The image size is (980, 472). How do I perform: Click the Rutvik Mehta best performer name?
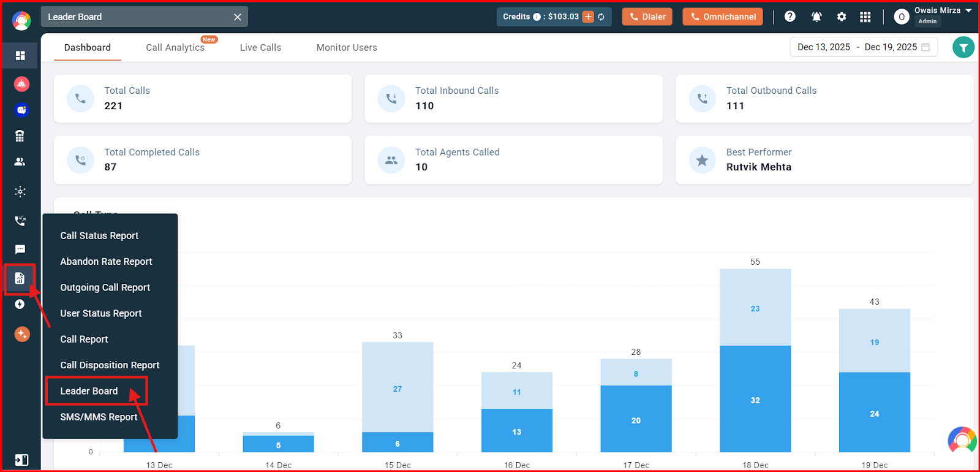pos(759,167)
